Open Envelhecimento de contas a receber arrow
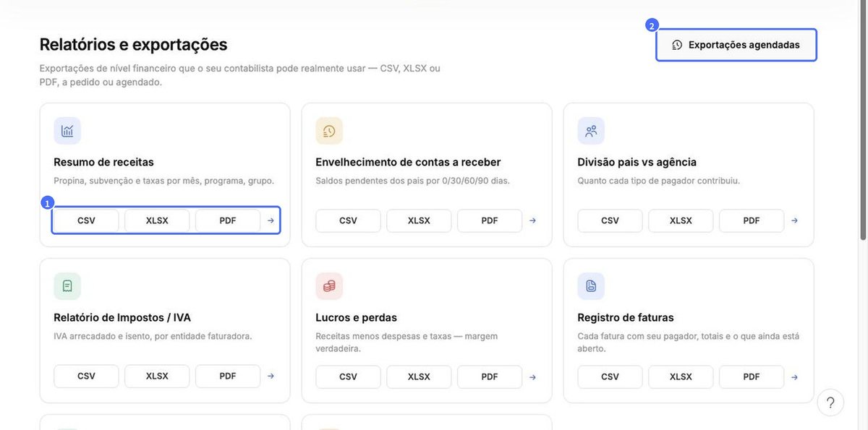868x430 pixels. tap(532, 220)
